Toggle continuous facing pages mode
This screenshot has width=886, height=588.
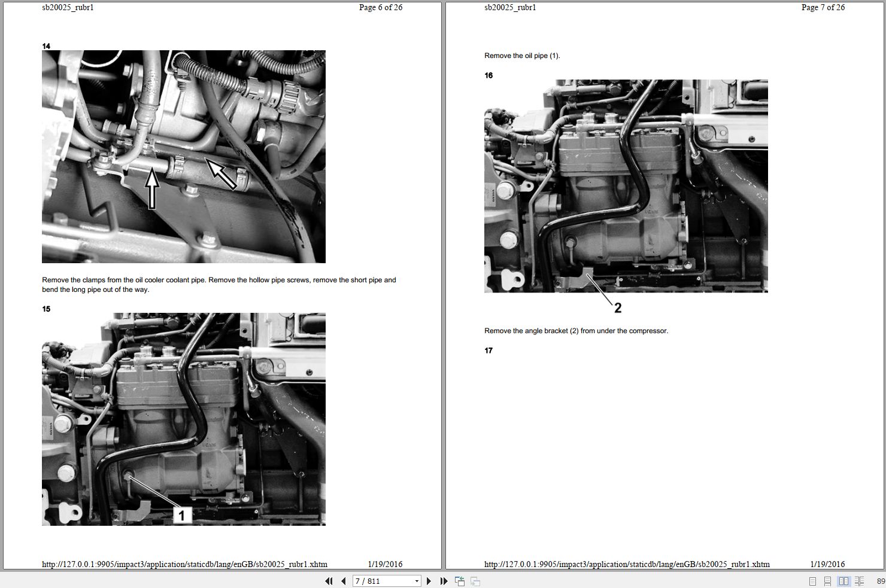[x=858, y=581]
